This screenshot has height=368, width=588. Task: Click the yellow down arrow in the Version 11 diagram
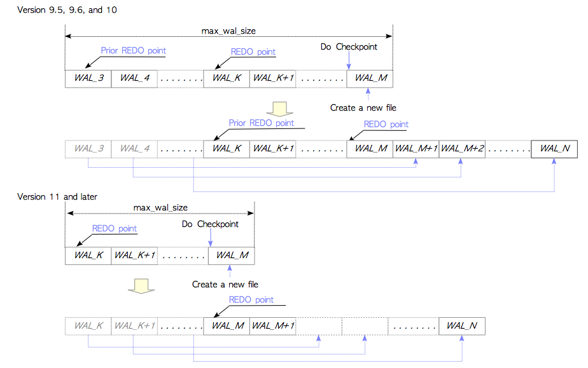pyautogui.click(x=138, y=285)
